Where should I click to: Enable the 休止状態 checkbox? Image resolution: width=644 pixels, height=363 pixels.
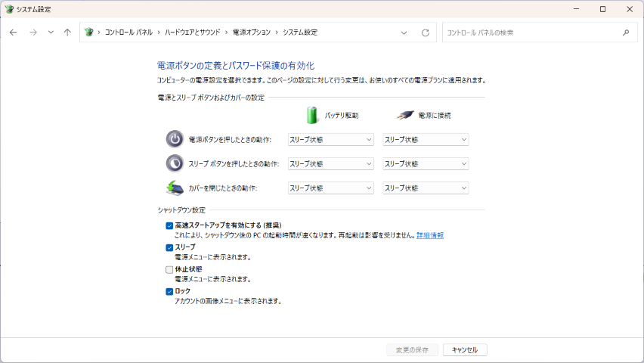[169, 269]
